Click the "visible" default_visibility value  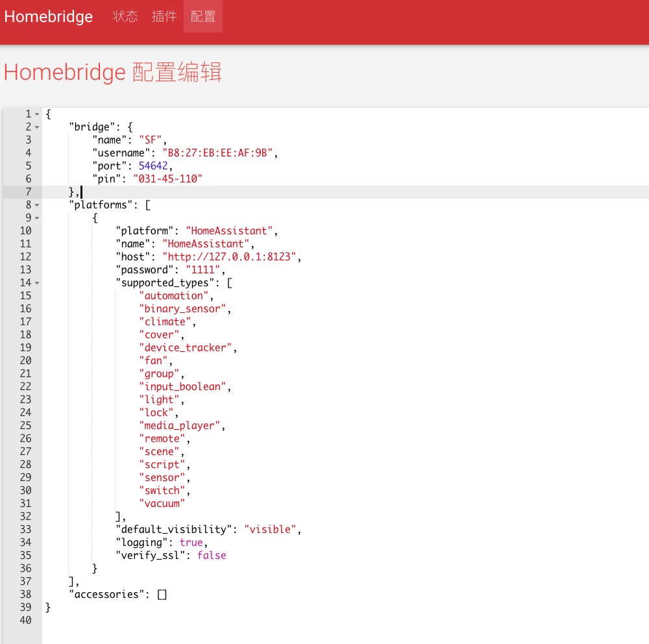click(x=270, y=529)
